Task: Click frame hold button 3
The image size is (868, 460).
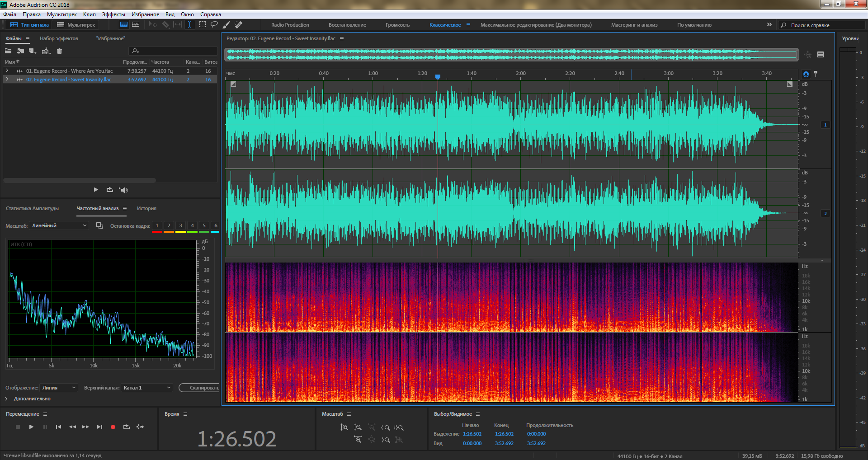Action: pos(180,225)
